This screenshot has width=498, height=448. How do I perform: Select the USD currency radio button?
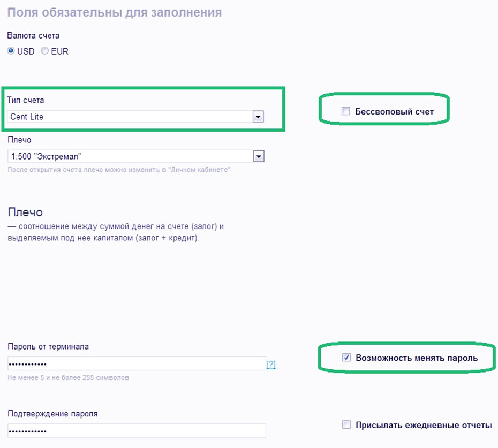(x=11, y=51)
